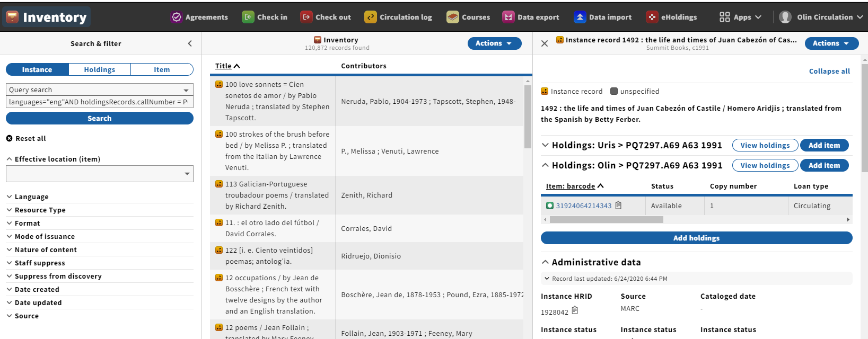This screenshot has height=339, width=868.
Task: Click the blue Search button
Action: pos(100,118)
